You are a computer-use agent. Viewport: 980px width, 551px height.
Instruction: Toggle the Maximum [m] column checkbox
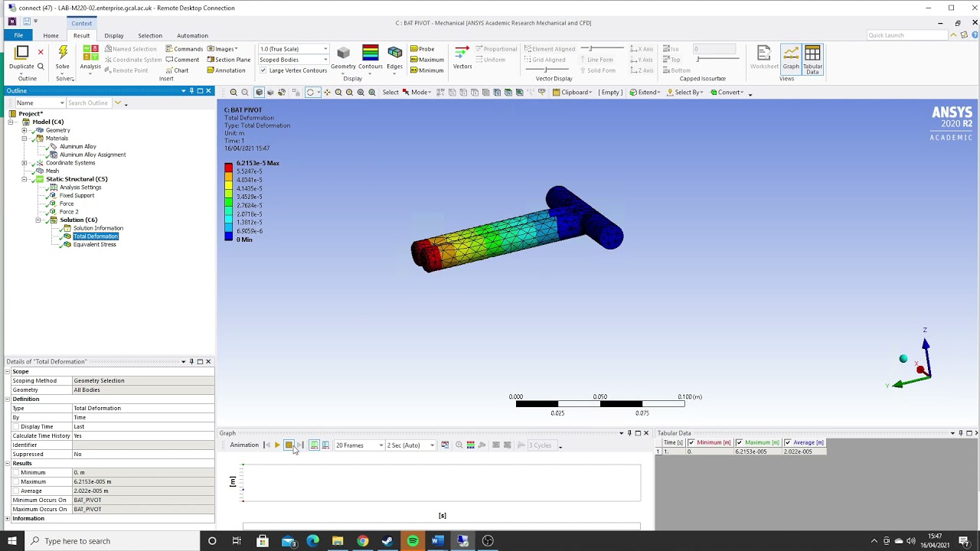click(740, 442)
